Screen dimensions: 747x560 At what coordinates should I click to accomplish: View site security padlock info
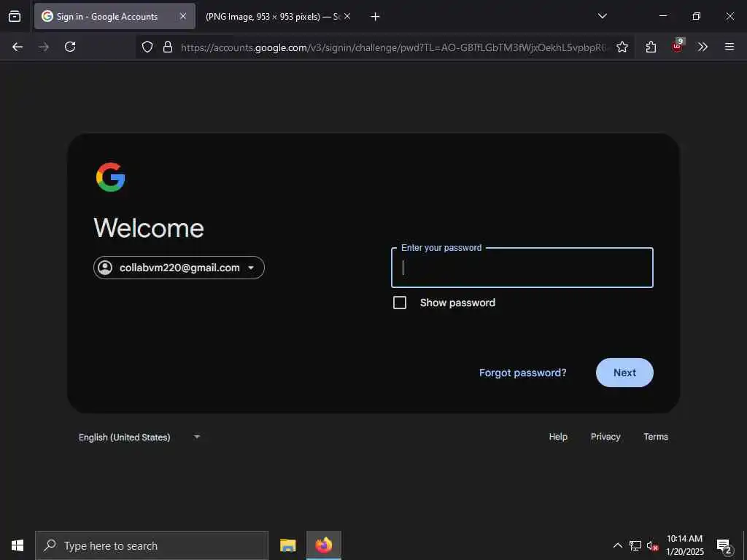pos(168,47)
